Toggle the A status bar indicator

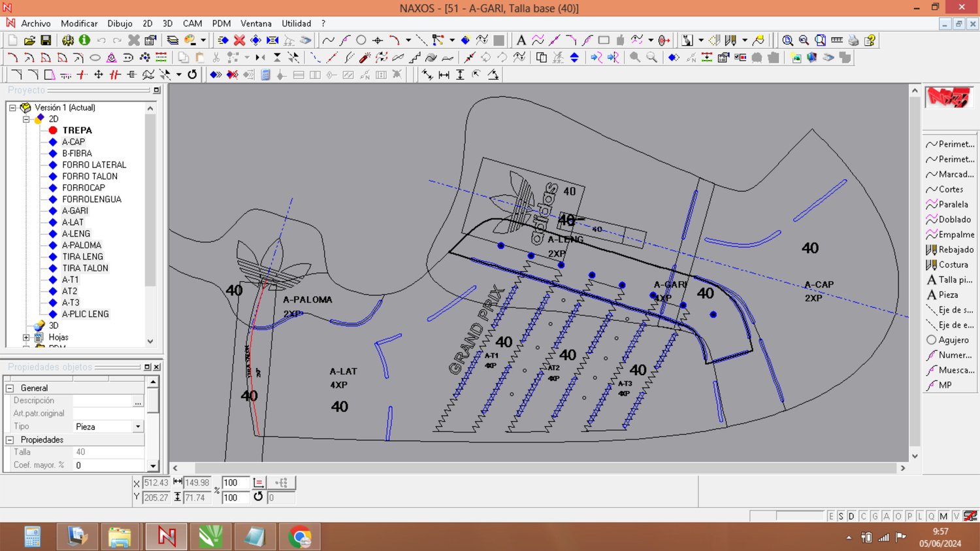tap(887, 516)
